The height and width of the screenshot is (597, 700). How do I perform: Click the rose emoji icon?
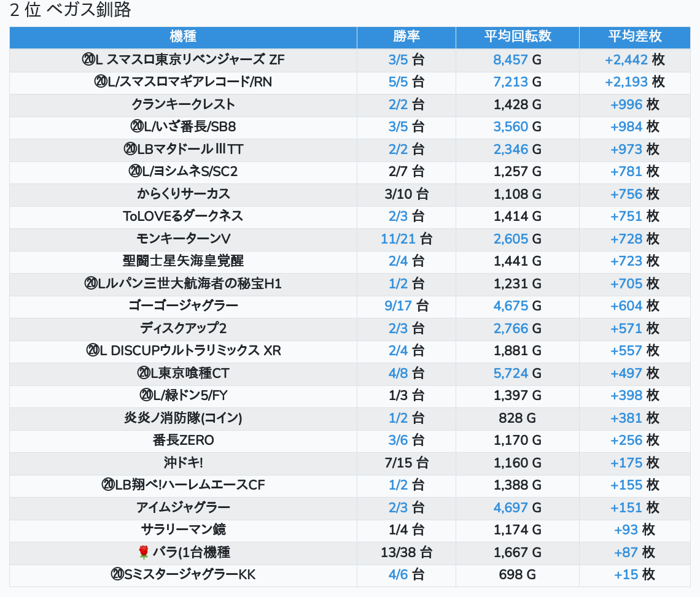(x=143, y=552)
